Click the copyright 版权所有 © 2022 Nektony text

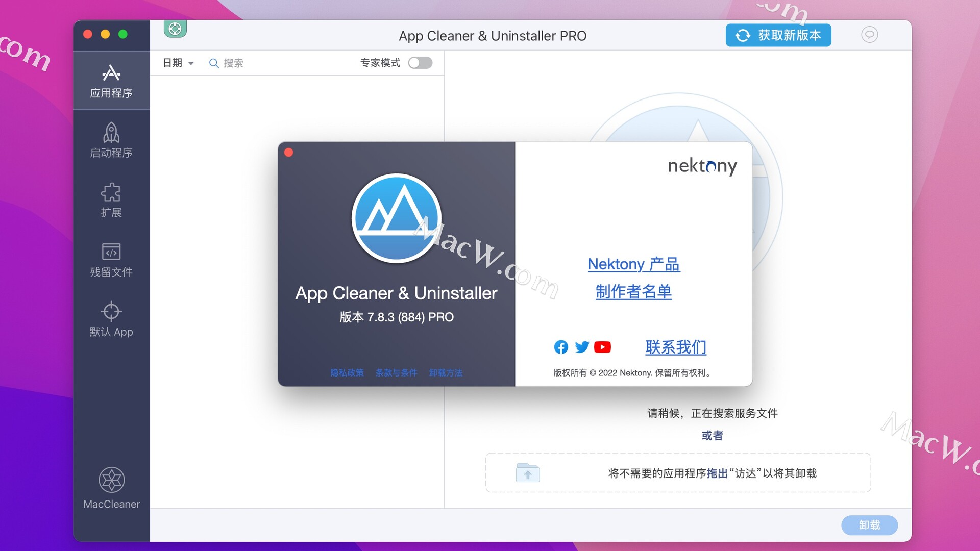[x=632, y=373]
